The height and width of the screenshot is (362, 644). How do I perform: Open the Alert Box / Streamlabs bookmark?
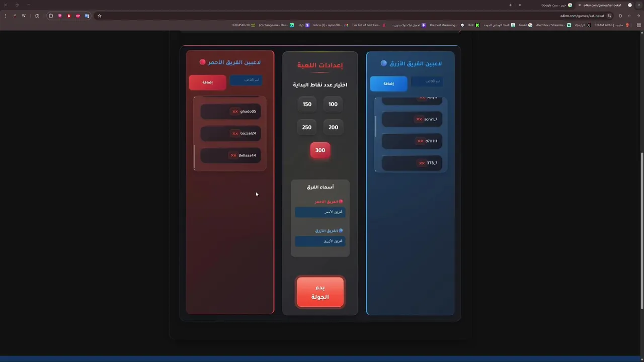553,25
